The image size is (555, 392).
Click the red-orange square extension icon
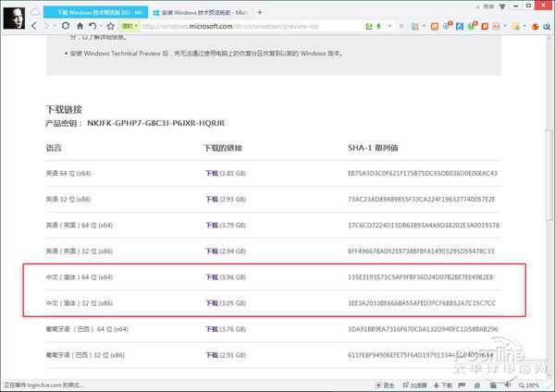pyautogui.click(x=485, y=26)
